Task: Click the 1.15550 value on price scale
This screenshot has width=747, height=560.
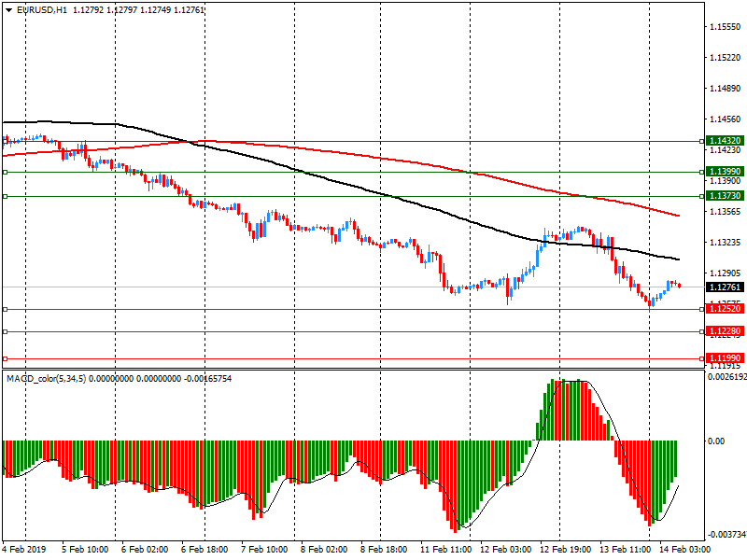Action: pos(722,28)
